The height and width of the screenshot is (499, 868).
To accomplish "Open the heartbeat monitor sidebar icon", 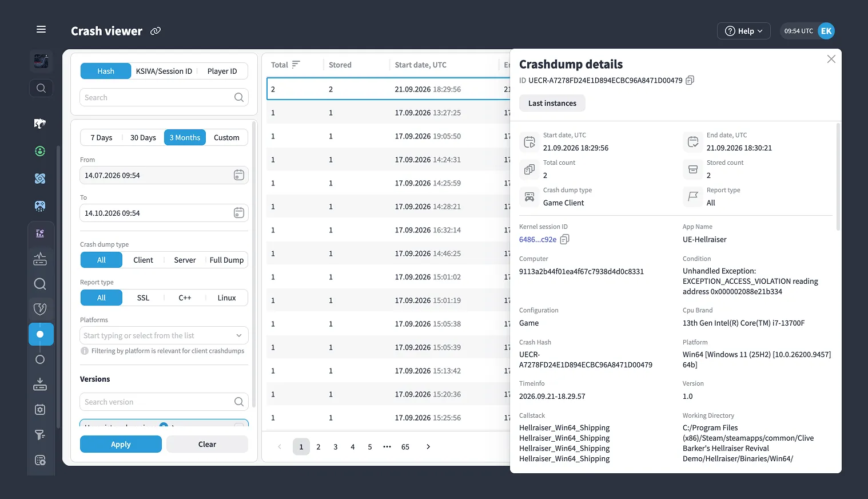I will [x=40, y=259].
